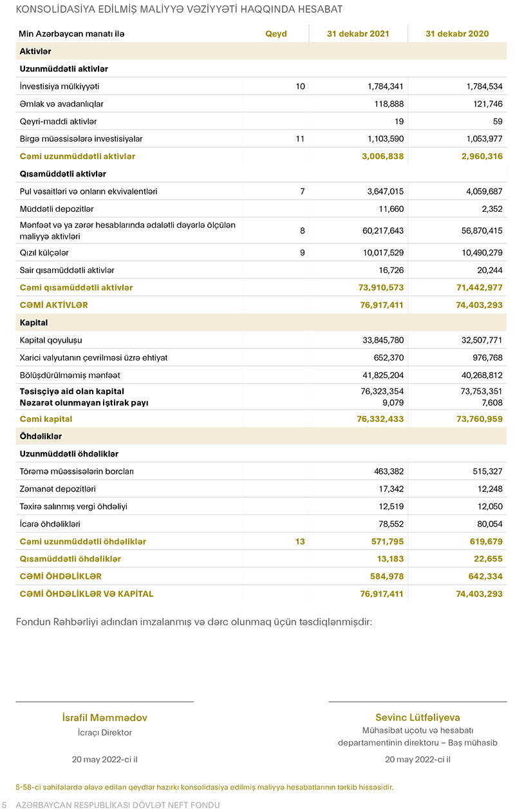This screenshot has height=812, width=515.
Task: Click note number 7 beside cash equivalents
Action: pyautogui.click(x=302, y=191)
